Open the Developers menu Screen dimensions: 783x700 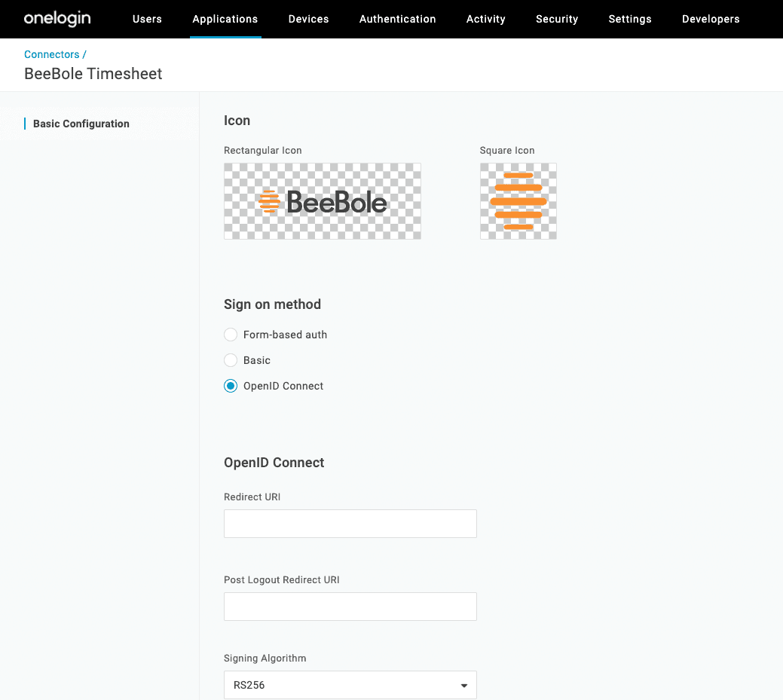point(711,19)
